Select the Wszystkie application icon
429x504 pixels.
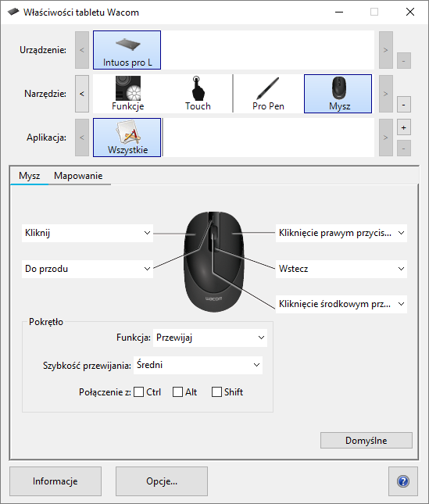pyautogui.click(x=127, y=138)
